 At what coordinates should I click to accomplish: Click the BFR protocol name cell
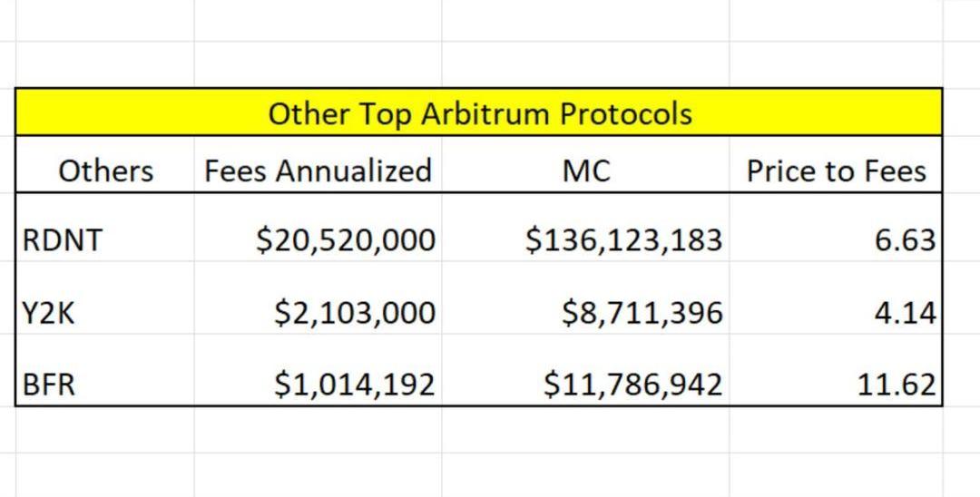click(x=105, y=385)
